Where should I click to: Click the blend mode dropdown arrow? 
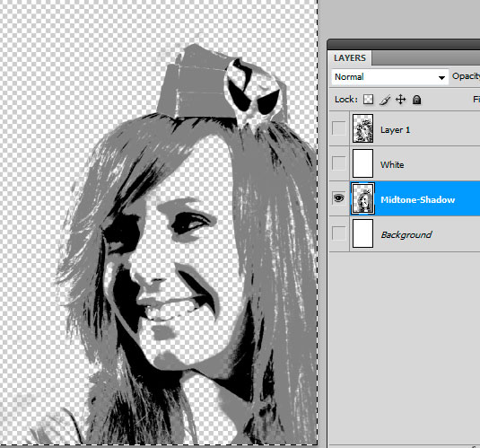[x=441, y=77]
